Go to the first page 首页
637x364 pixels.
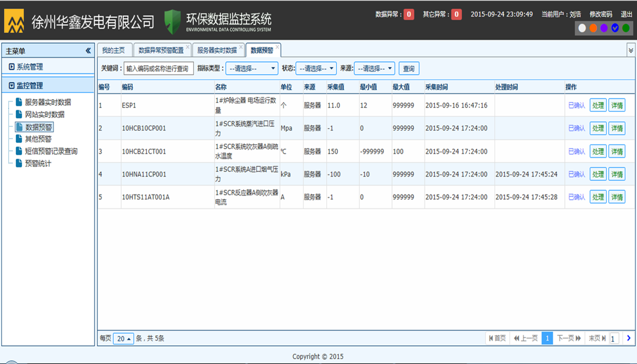(497, 338)
